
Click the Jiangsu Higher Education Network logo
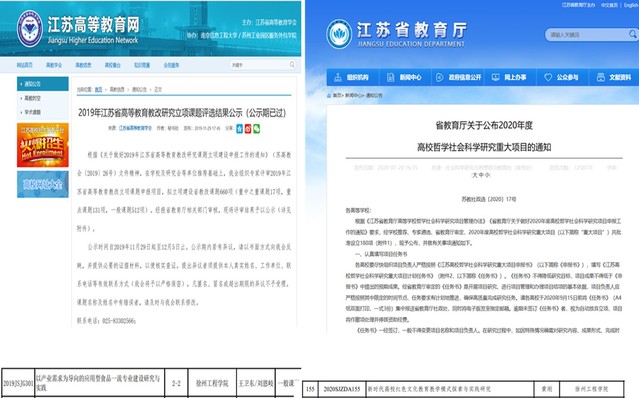coord(30,29)
